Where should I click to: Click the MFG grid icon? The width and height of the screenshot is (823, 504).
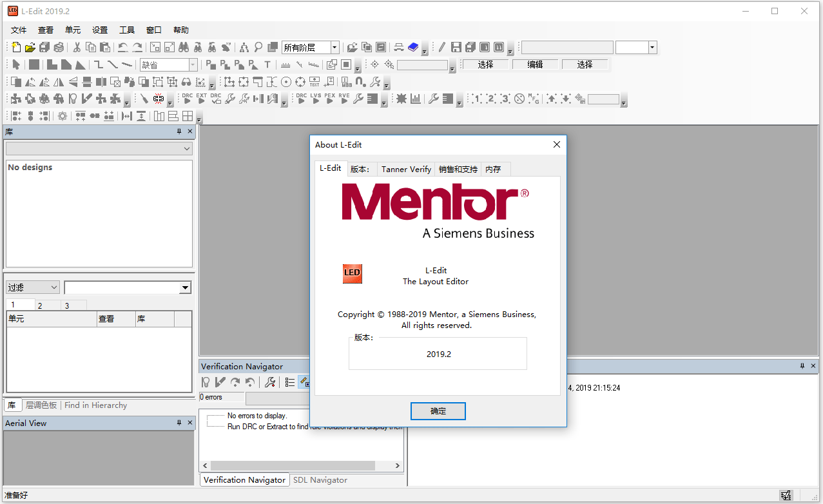click(533, 99)
